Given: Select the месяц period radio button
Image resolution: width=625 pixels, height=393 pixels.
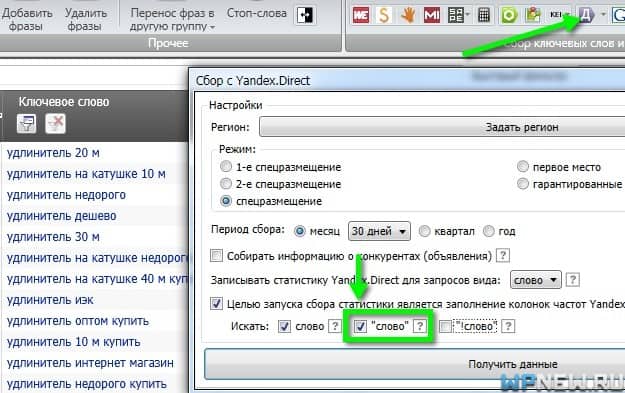Looking at the screenshot, I should tap(299, 231).
